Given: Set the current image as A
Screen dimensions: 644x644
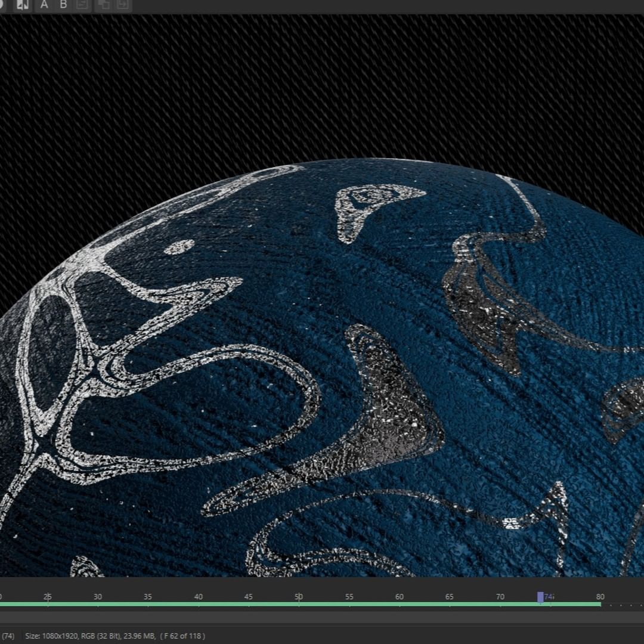Looking at the screenshot, I should [x=44, y=5].
